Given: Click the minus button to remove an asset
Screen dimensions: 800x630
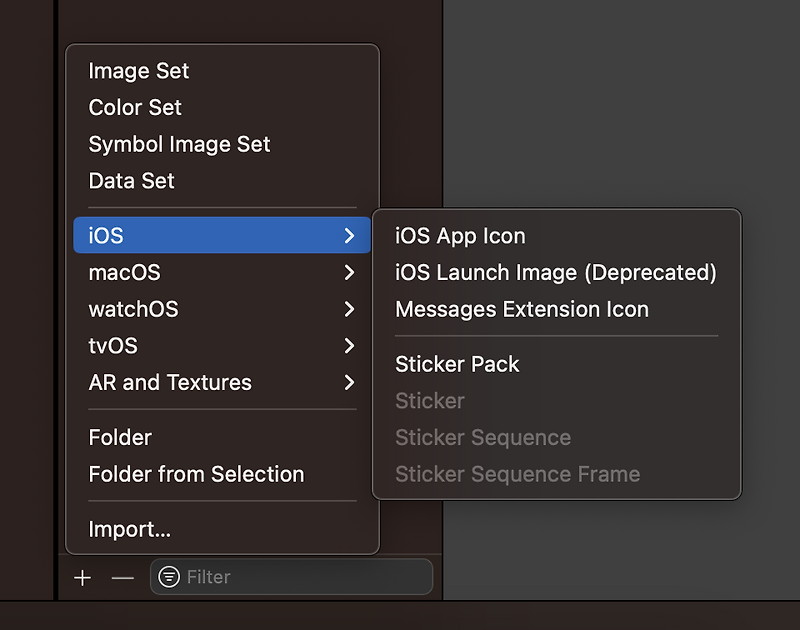Looking at the screenshot, I should click(121, 577).
